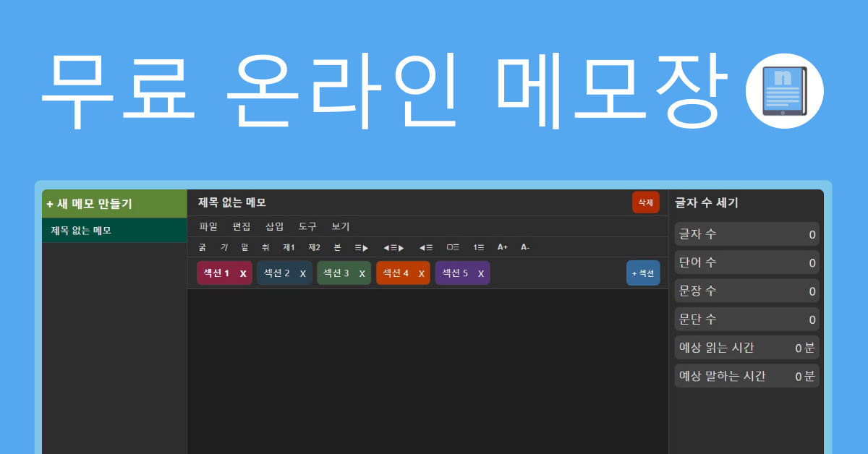Click the 무료 온라인 메모장 headline
The width and height of the screenshot is (868, 454).
click(385, 91)
